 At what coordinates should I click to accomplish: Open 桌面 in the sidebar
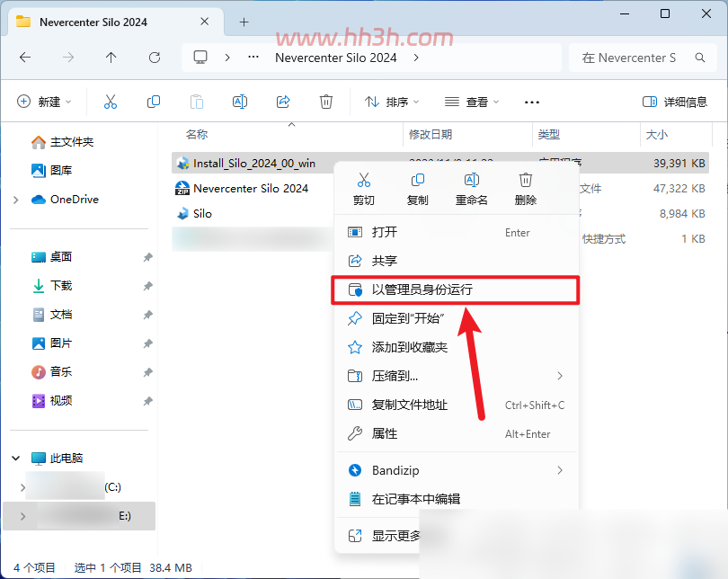pyautogui.click(x=51, y=257)
